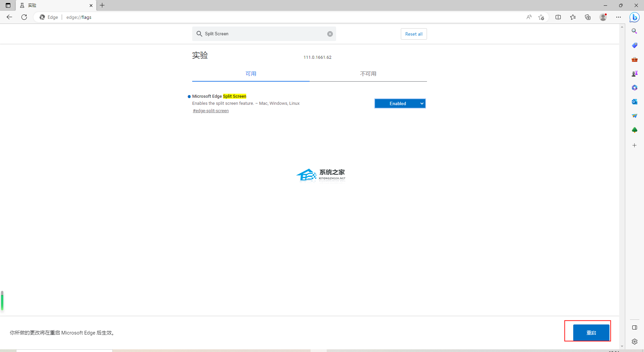
Task: Switch to the 不可用 tab
Action: pyautogui.click(x=368, y=74)
